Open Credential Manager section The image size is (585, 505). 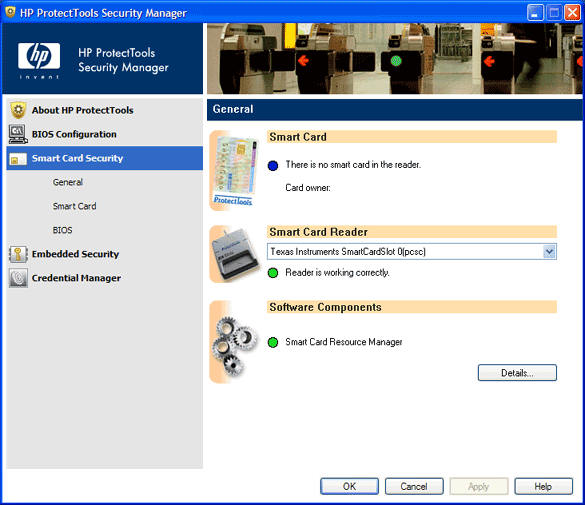click(104, 278)
